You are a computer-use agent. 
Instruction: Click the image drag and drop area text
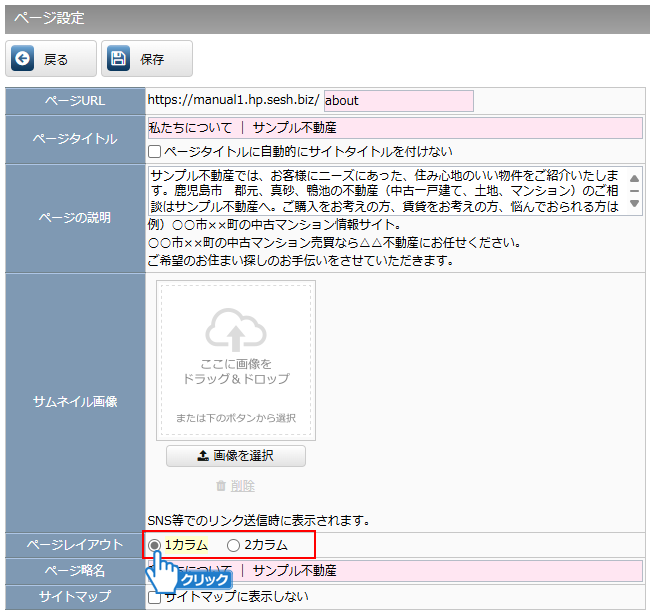click(236, 372)
